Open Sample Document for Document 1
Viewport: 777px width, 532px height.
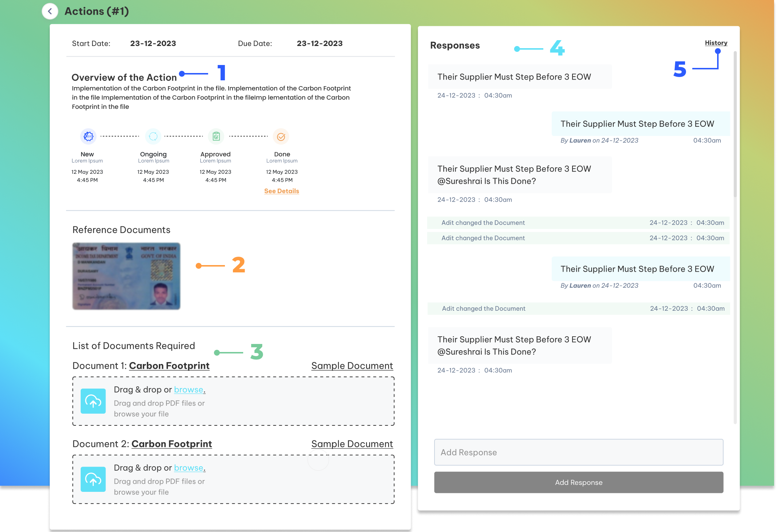(x=352, y=365)
